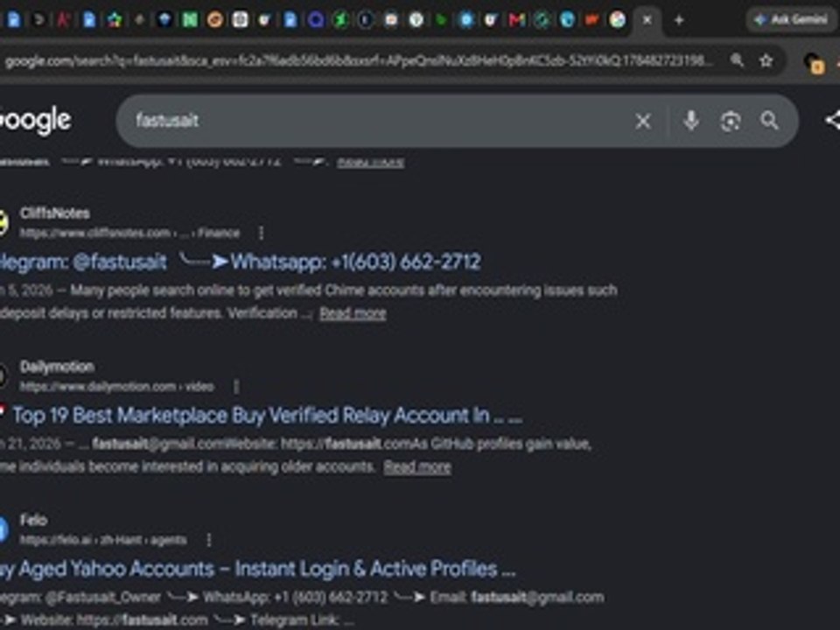Clear the search query with the X icon
This screenshot has height=630, width=840.
tap(643, 121)
